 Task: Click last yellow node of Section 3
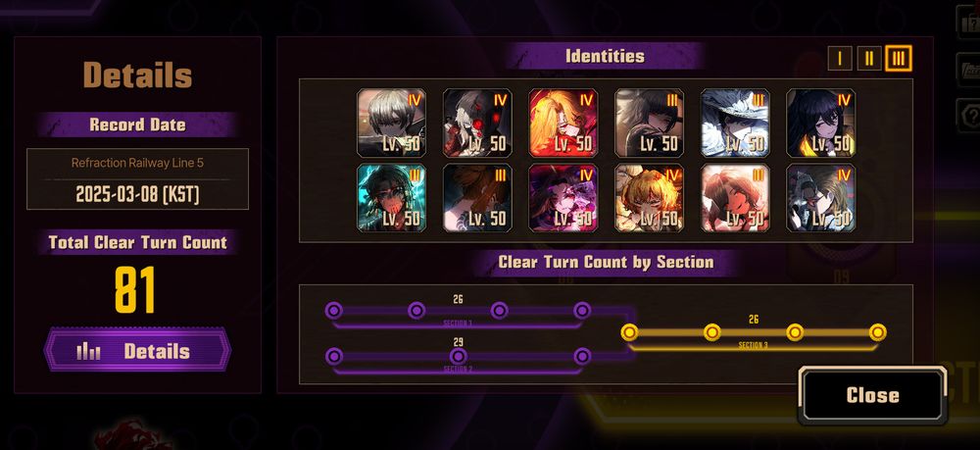tap(877, 332)
